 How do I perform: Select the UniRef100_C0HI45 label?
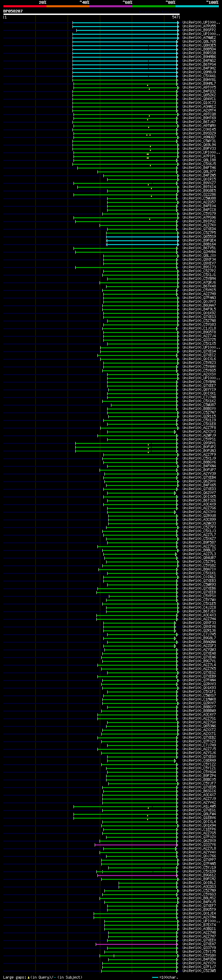click(199, 129)
